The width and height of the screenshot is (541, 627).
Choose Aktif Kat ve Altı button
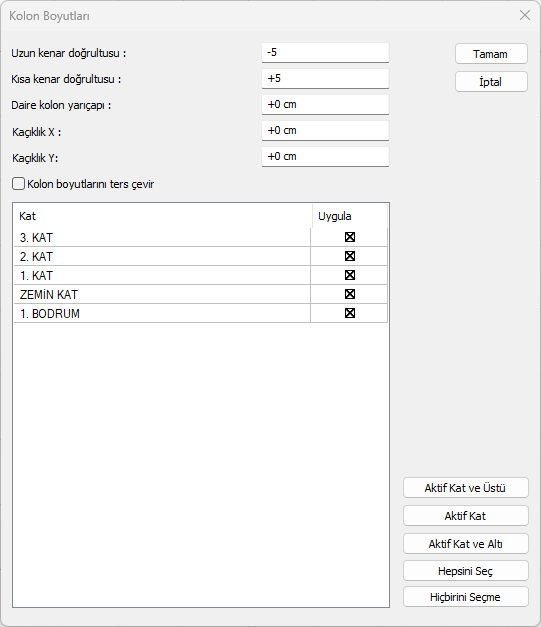coord(465,543)
